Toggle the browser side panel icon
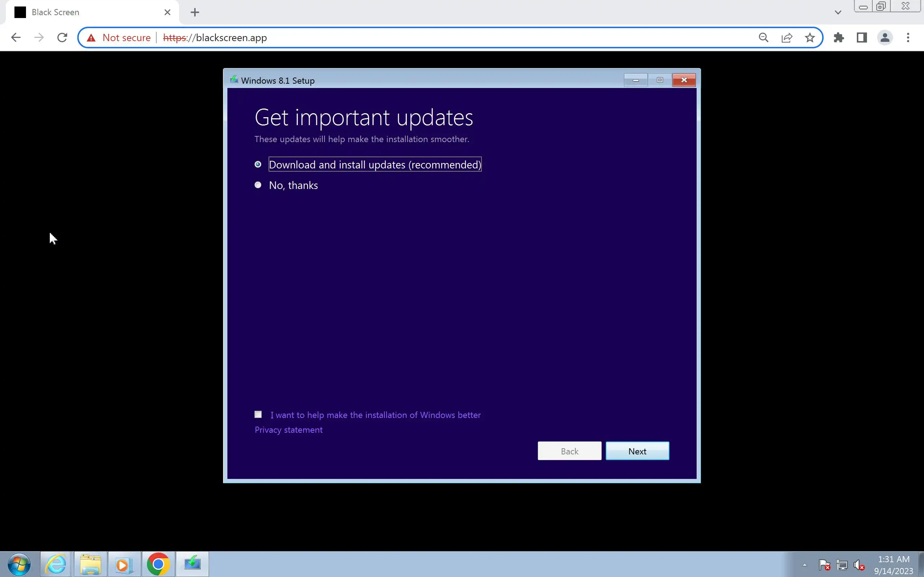 (x=862, y=38)
